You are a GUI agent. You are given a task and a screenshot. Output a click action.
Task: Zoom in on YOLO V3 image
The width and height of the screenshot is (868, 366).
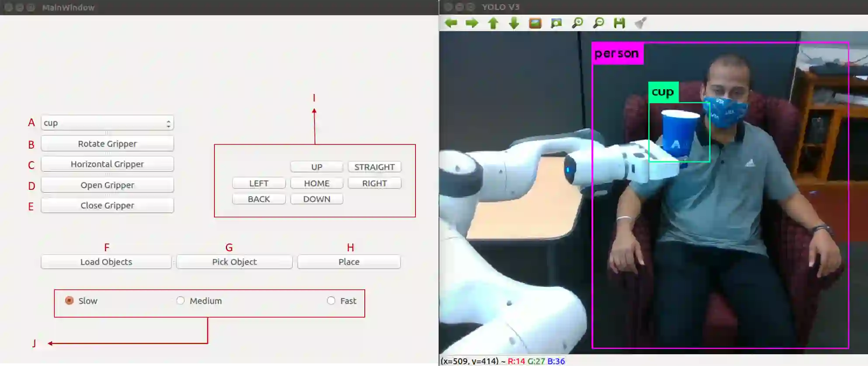(577, 23)
